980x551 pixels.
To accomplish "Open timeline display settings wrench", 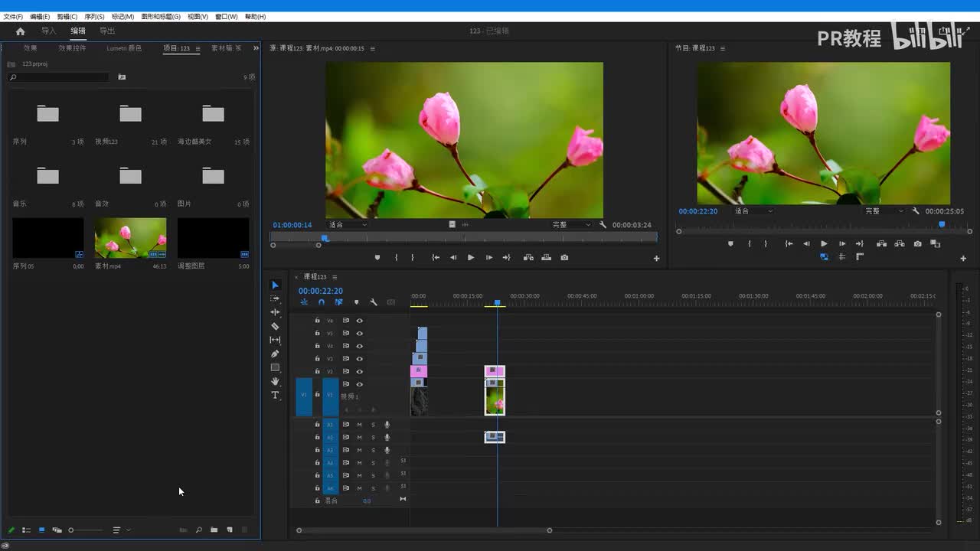I will click(374, 302).
